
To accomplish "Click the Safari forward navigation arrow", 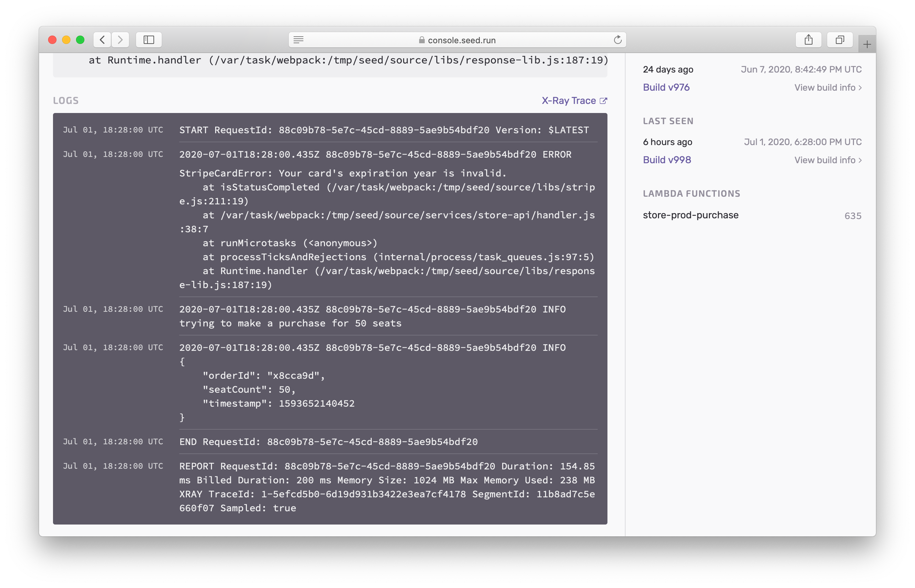I will 120,40.
